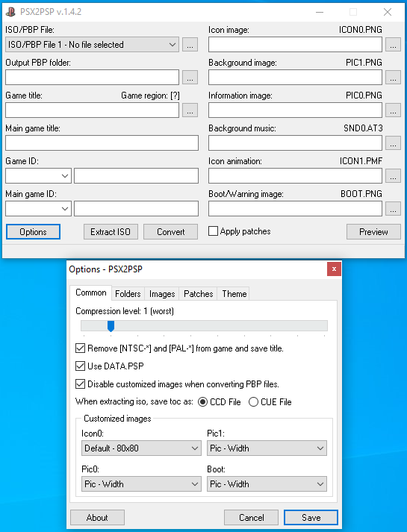Expand Main game ID prefix dropdown
This screenshot has height=532, width=407.
pos(38,209)
